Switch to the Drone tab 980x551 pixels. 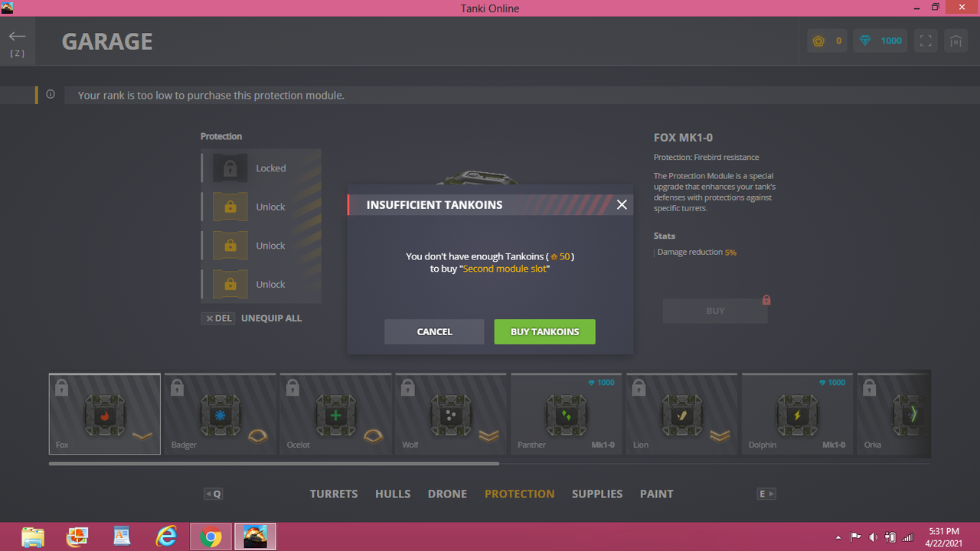tap(447, 494)
